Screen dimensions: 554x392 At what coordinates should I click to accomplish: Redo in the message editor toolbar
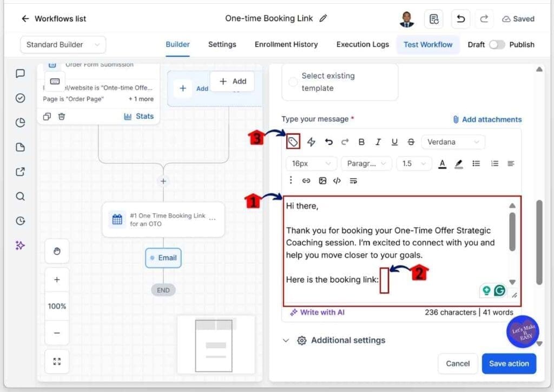[345, 142]
